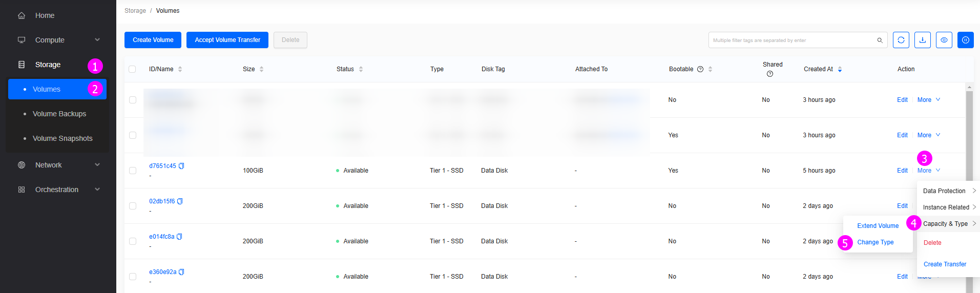This screenshot has width=980, height=293.
Task: Open More dropdown for first row
Action: click(x=929, y=100)
